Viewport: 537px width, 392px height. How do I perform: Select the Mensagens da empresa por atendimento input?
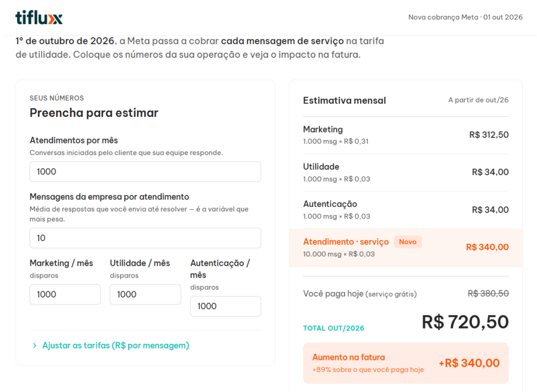pyautogui.click(x=145, y=238)
